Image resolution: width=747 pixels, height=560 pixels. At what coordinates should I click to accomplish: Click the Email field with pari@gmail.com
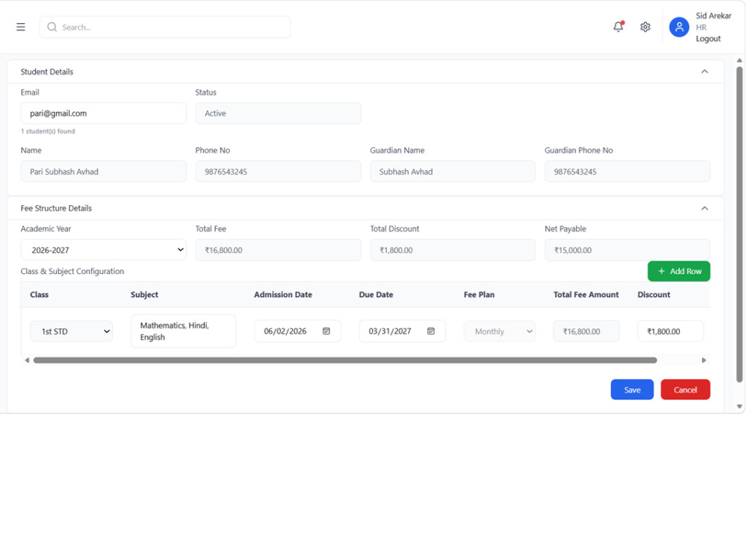click(103, 113)
